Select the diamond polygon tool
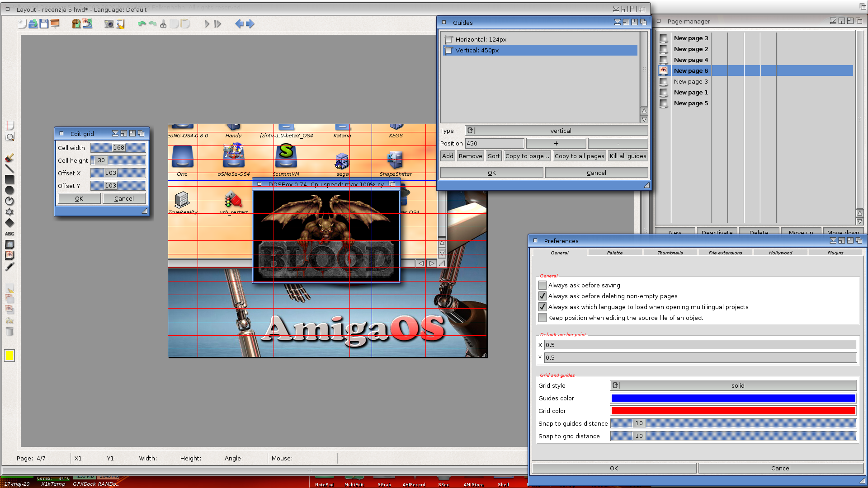Screen dimensions: 868x488 click(9, 223)
